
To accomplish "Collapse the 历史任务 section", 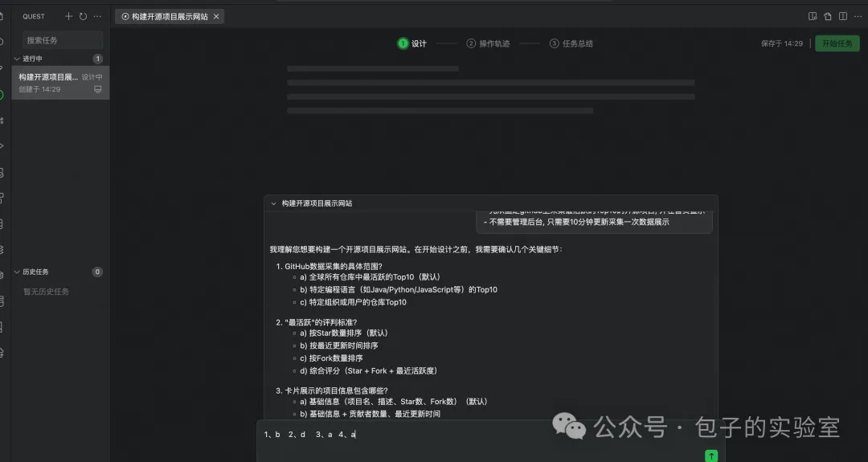I will point(17,272).
